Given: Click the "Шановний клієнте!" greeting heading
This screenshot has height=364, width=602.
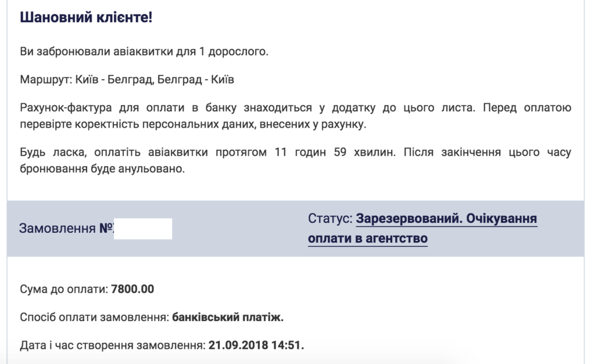Looking at the screenshot, I should click(x=86, y=18).
